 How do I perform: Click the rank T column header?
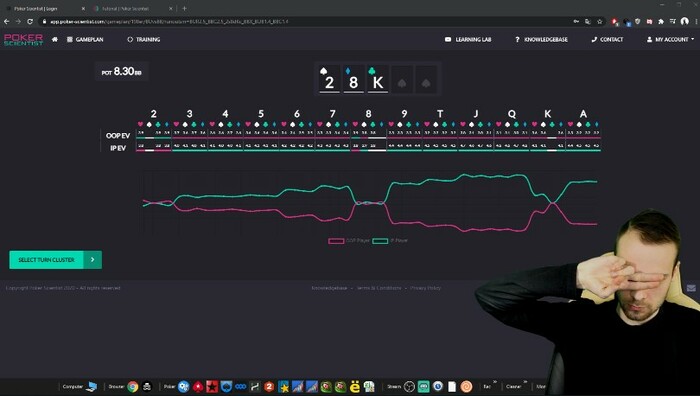440,114
